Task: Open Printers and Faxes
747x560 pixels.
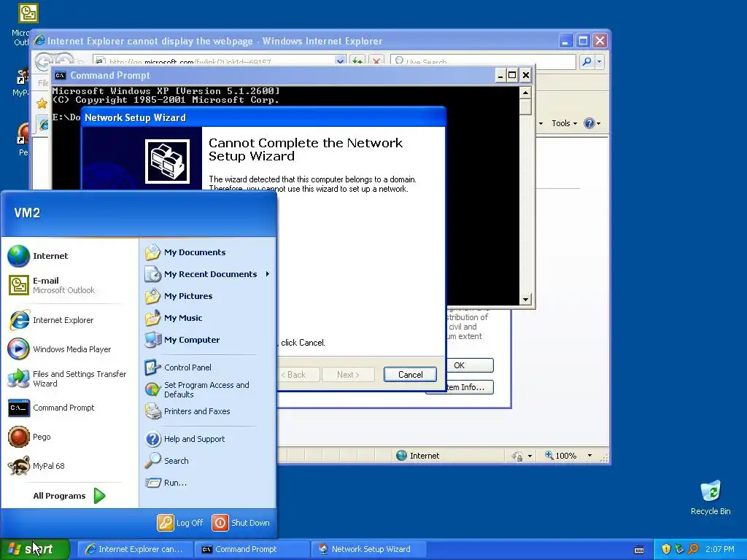Action: coord(187,411)
